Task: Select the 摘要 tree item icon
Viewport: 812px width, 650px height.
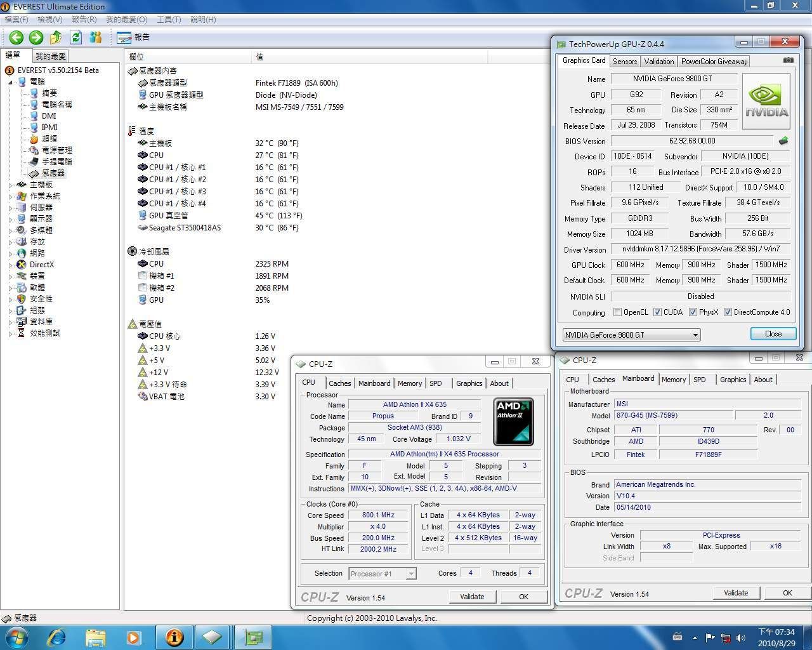Action: 34,93
